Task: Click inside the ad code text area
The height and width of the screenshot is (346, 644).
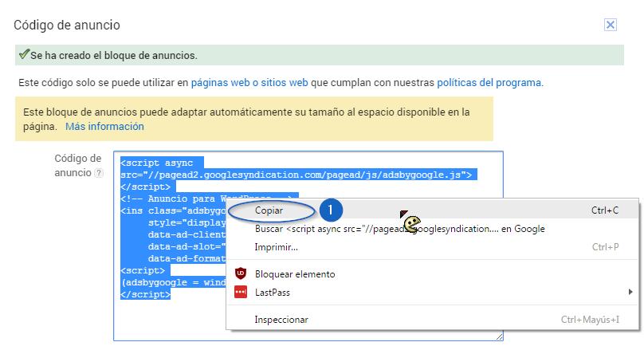Action: point(308,246)
